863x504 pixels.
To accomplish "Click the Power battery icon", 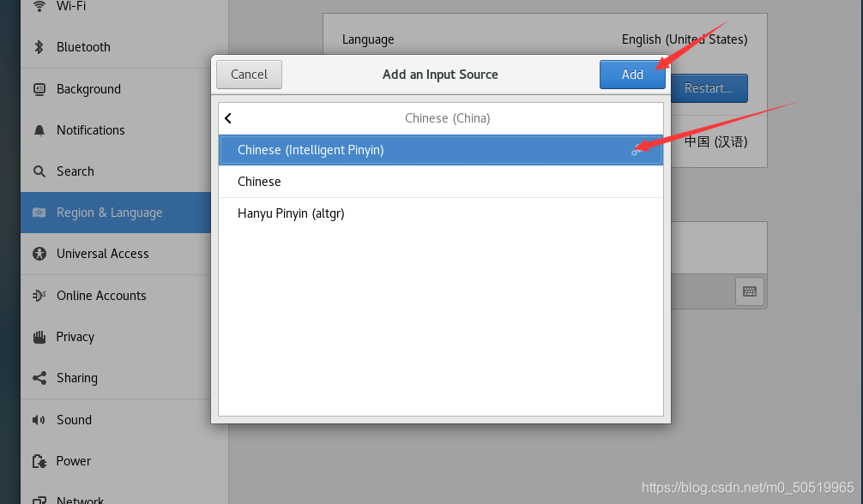I will click(39, 461).
